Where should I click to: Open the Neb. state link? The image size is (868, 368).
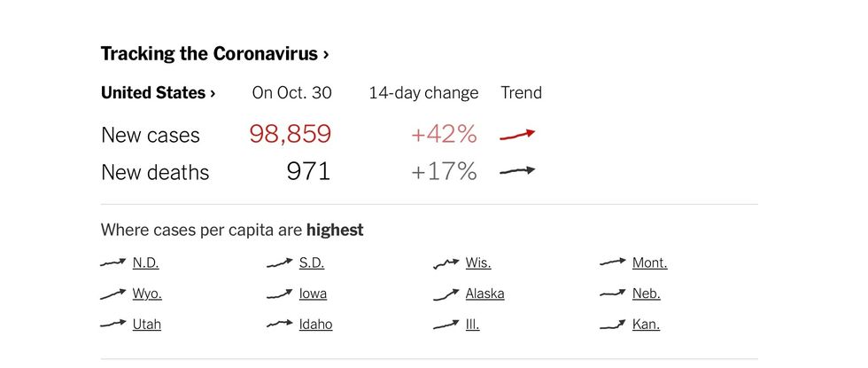coord(646,294)
